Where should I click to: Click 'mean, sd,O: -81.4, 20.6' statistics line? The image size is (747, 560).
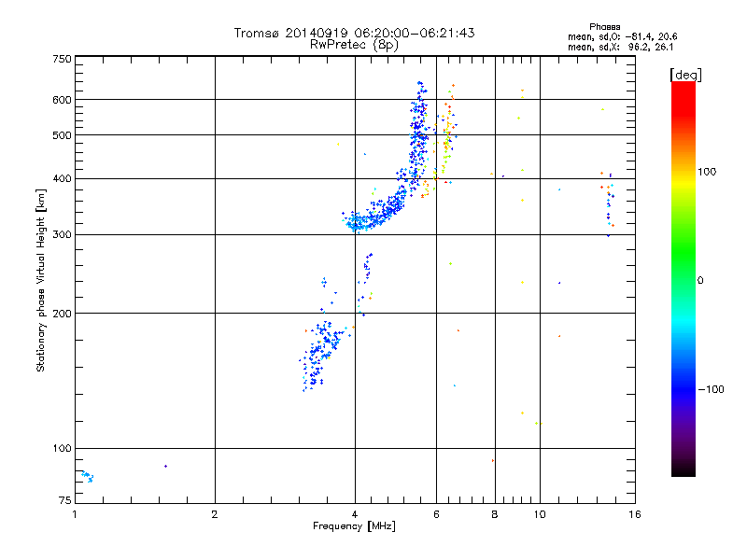(622, 36)
